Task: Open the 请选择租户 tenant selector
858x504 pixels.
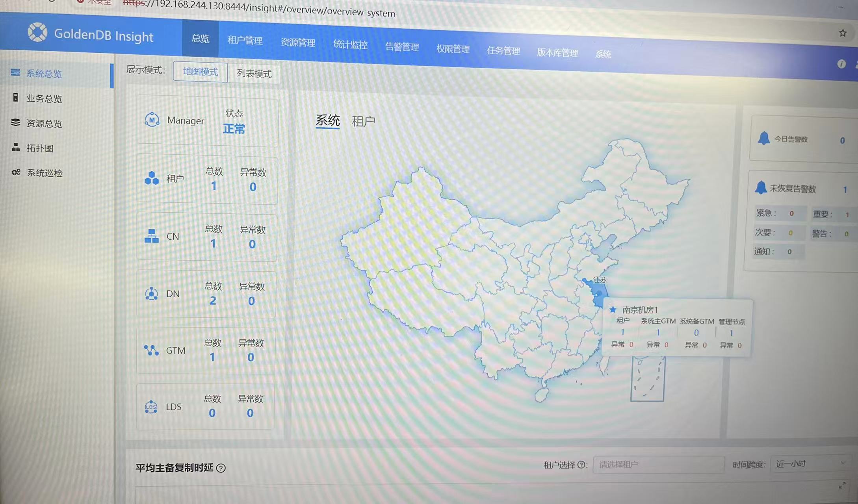Action: tap(658, 465)
